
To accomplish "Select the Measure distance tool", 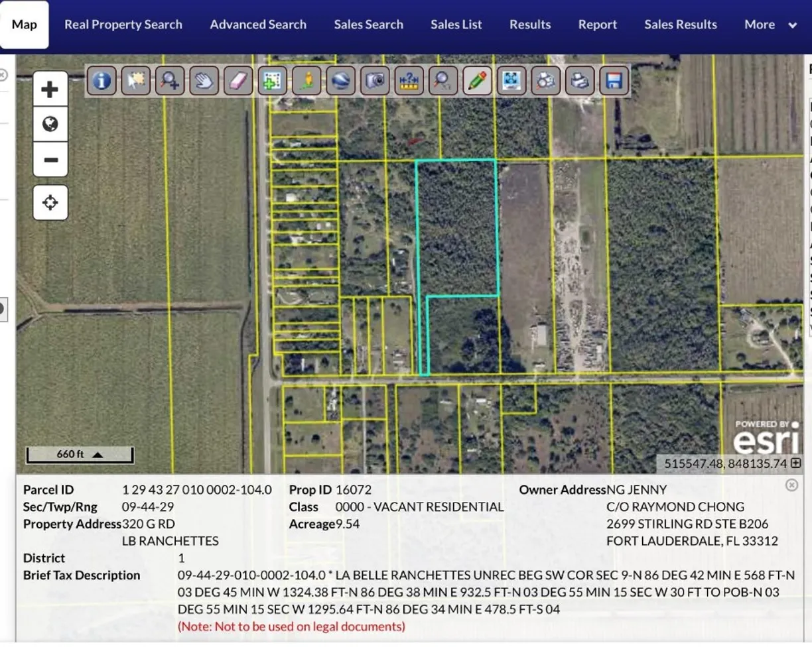I will (x=409, y=81).
